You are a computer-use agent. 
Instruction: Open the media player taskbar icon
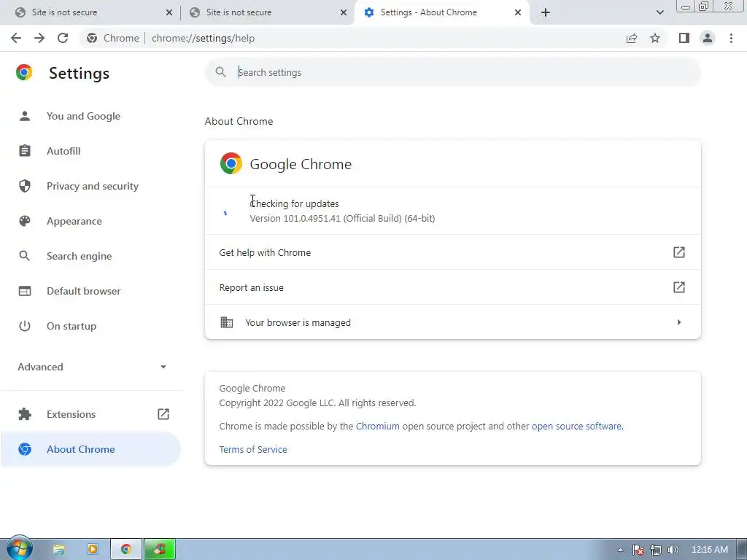(x=93, y=550)
